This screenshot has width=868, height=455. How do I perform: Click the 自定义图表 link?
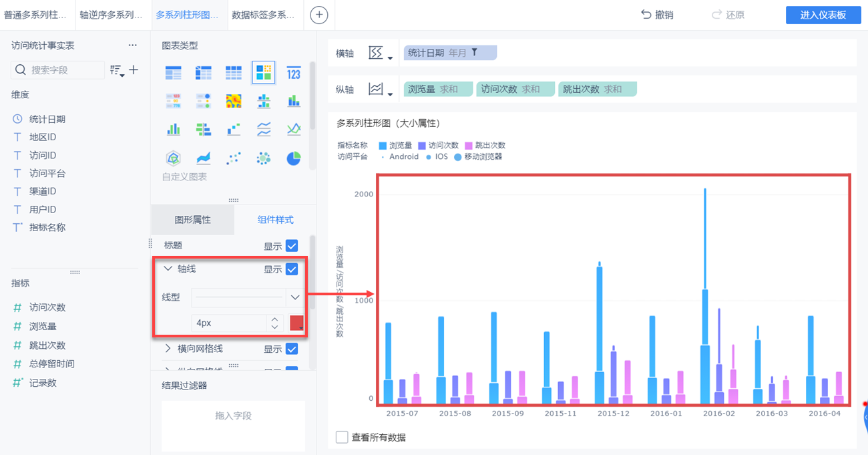click(x=184, y=177)
